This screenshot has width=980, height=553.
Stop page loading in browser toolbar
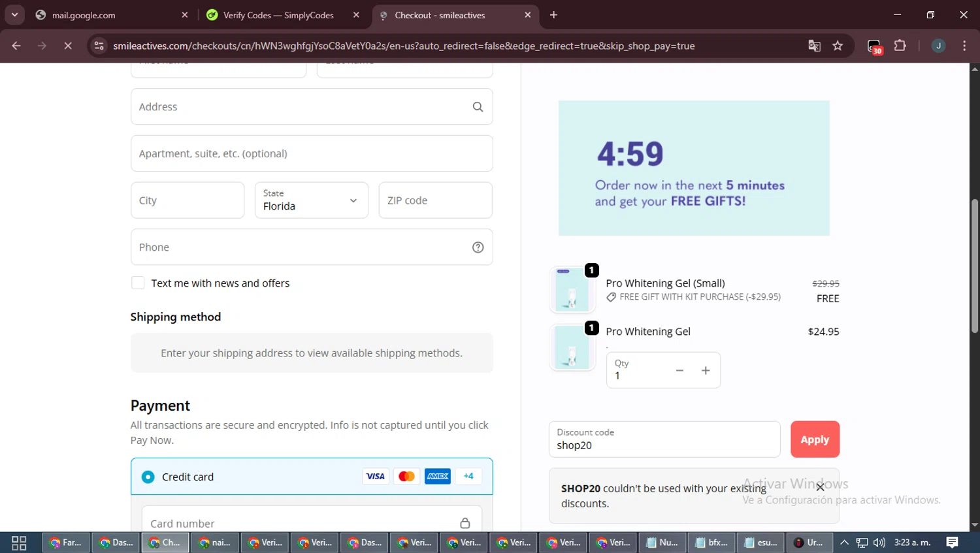(x=67, y=46)
